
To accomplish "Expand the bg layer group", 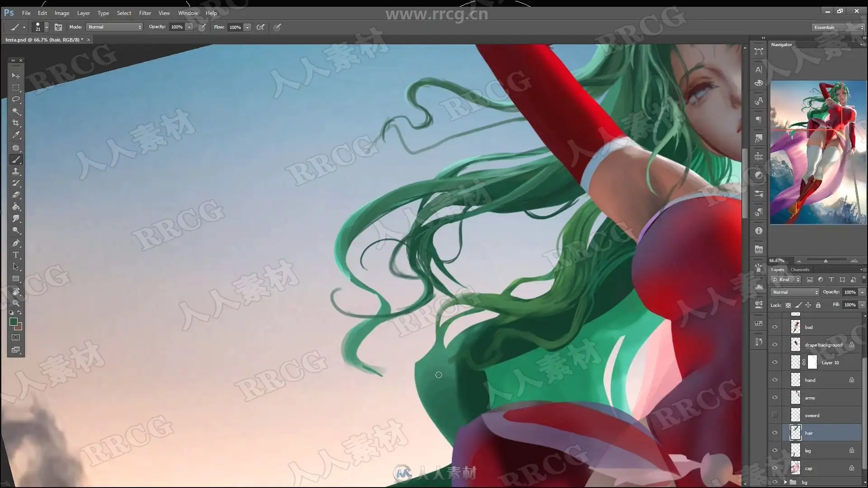I will (x=785, y=482).
